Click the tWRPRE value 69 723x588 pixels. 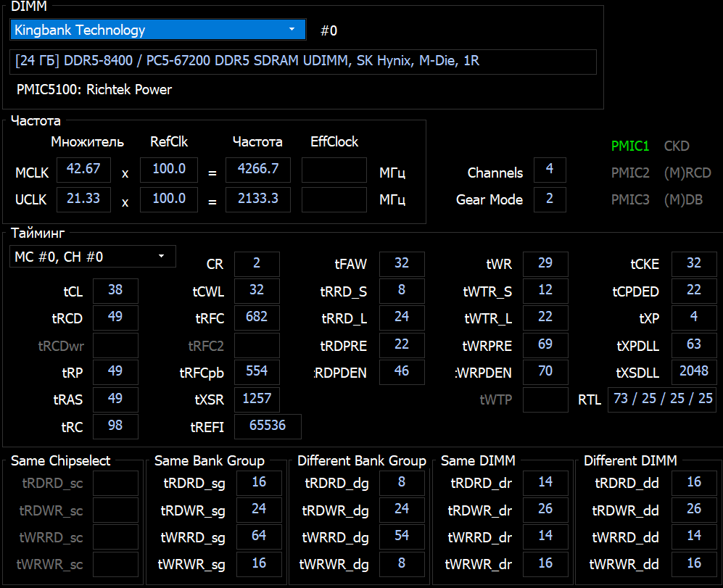point(545,345)
